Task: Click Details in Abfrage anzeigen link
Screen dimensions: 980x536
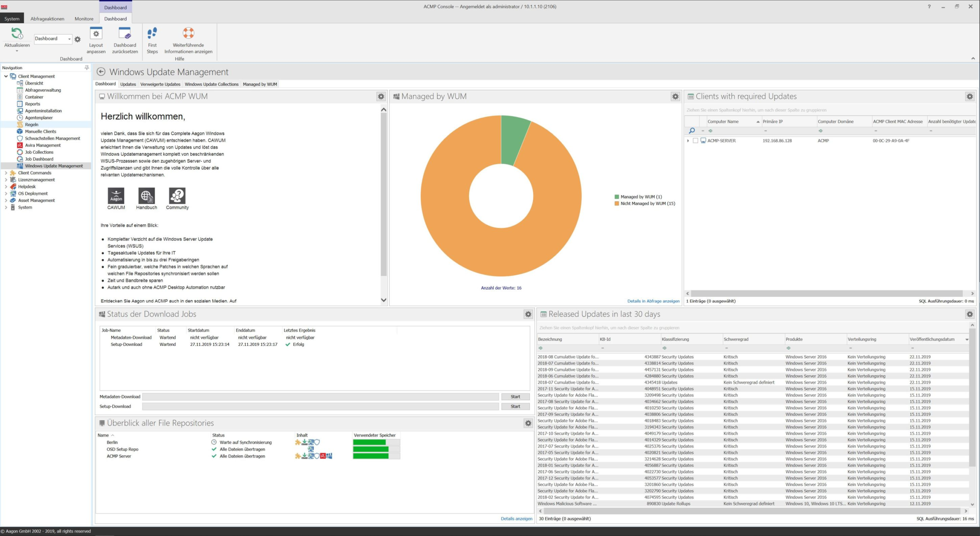Action: point(653,301)
